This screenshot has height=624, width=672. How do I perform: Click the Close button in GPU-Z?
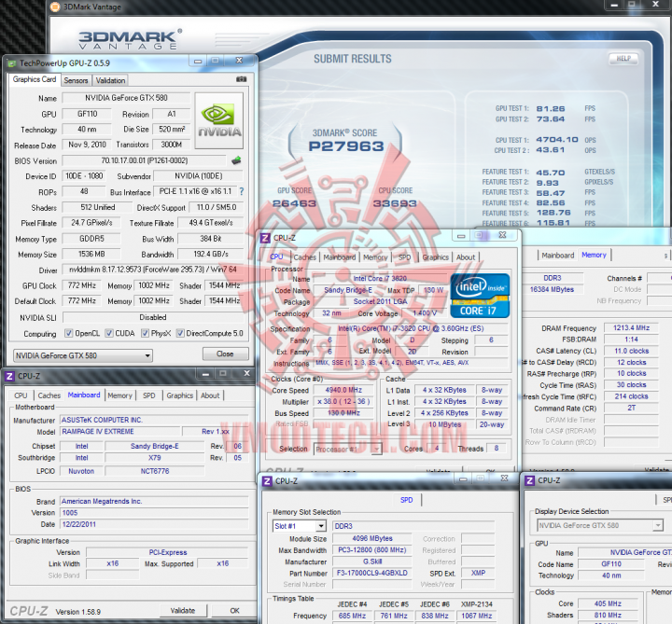225,354
